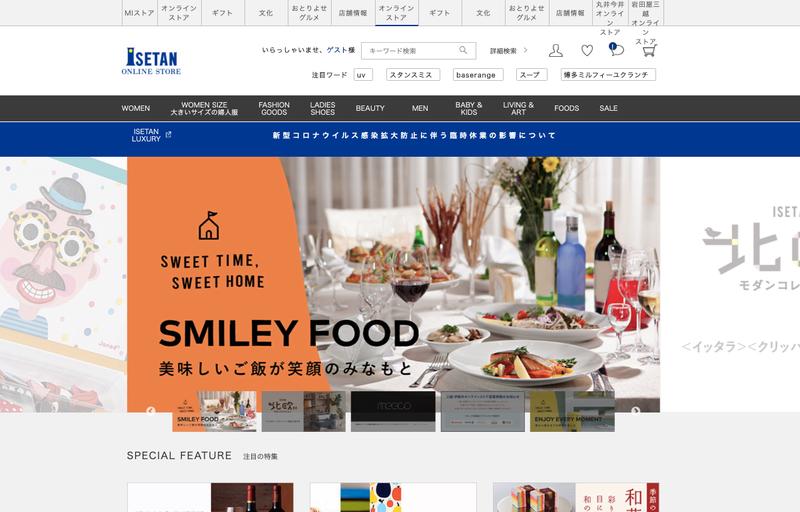Screen dimensions: 800x512
Task: Click the ゲスト様 guest link
Action: [341, 50]
